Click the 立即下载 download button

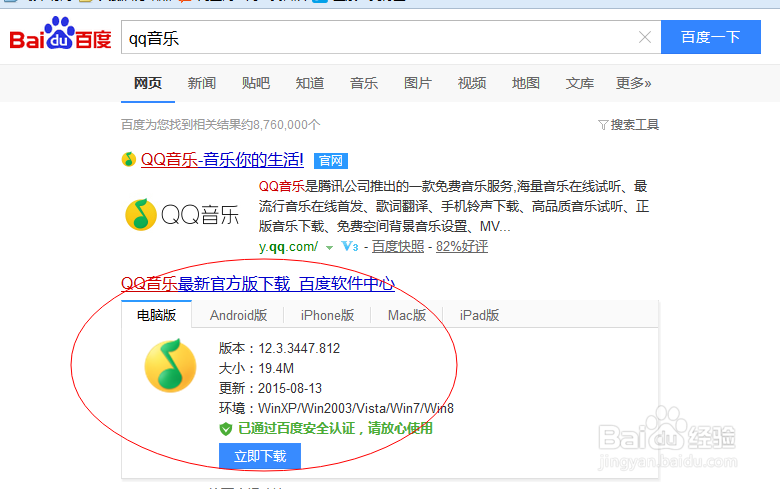[260, 456]
